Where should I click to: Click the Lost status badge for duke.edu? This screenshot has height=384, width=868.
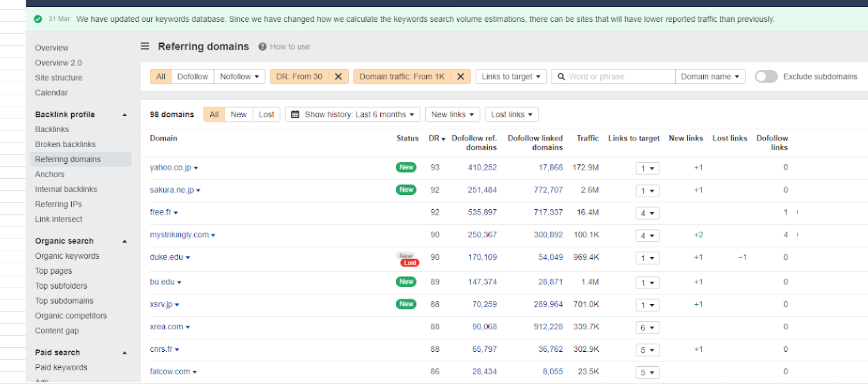click(410, 263)
